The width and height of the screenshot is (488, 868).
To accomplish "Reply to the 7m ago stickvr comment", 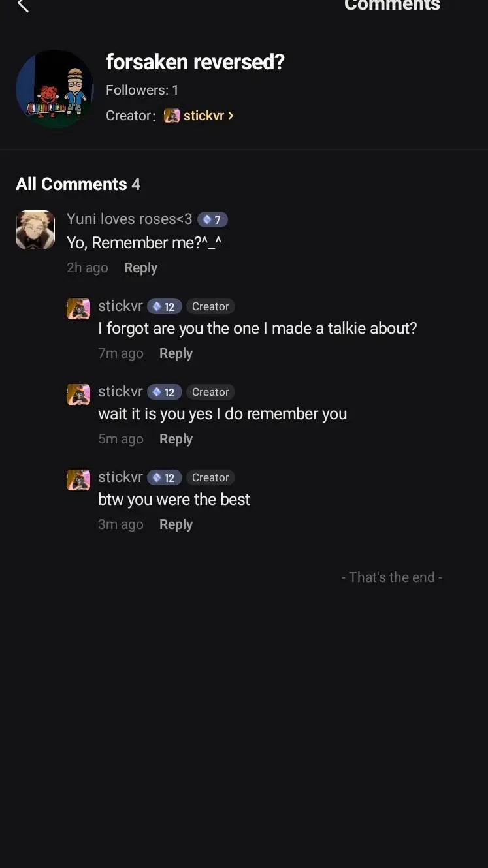I will click(176, 353).
